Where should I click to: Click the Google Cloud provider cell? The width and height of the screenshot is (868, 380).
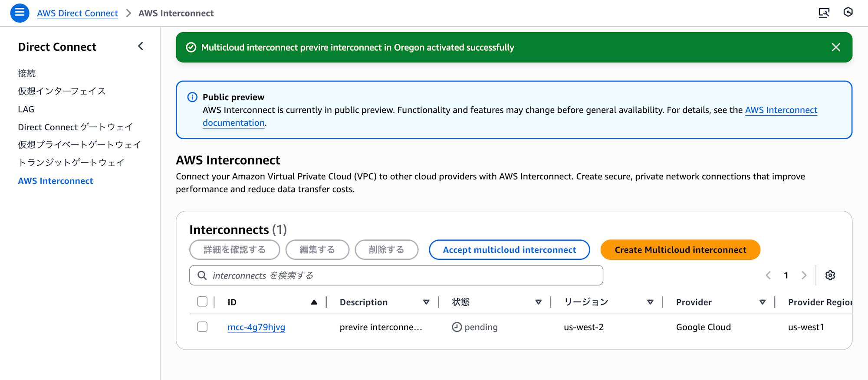coord(704,327)
